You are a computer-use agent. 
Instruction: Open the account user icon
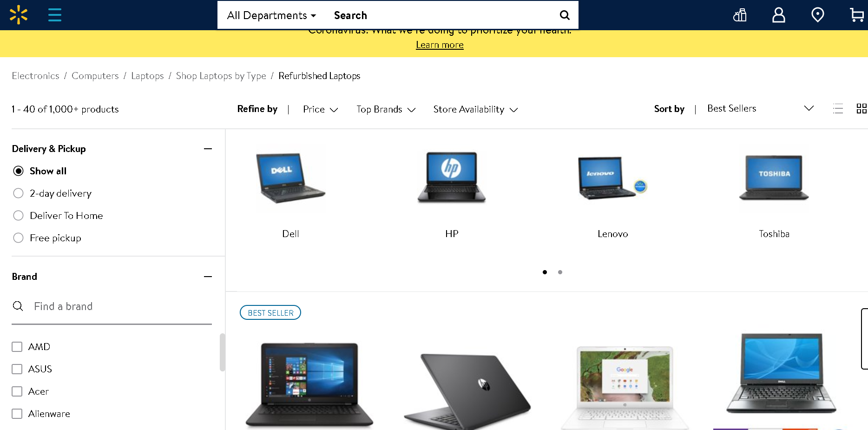(779, 15)
